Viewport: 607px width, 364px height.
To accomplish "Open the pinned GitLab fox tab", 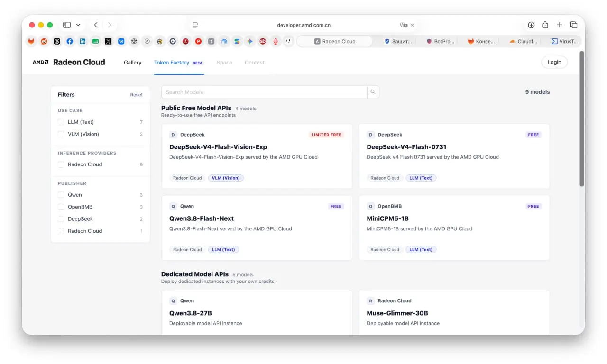I will [31, 41].
